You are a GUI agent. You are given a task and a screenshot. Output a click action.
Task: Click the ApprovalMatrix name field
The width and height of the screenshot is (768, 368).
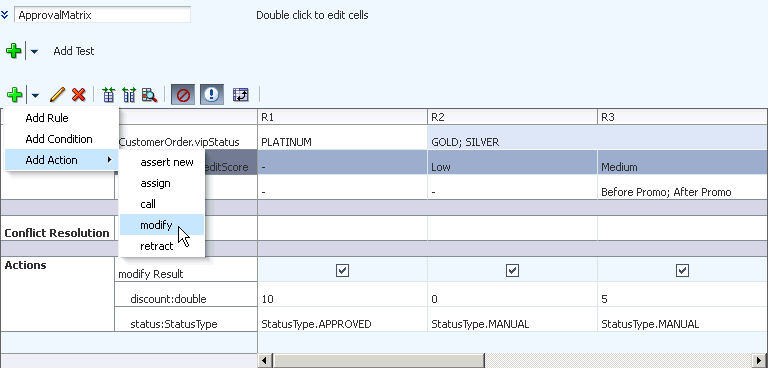coord(102,15)
